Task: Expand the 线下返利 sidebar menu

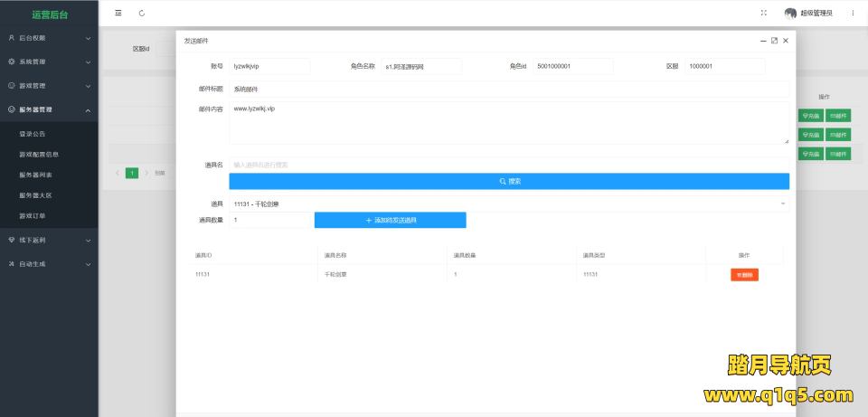Action: pyautogui.click(x=49, y=240)
